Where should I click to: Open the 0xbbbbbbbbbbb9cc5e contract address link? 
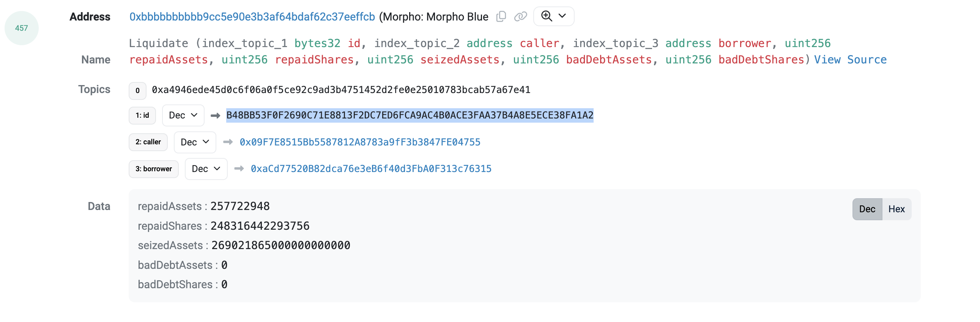(x=252, y=16)
